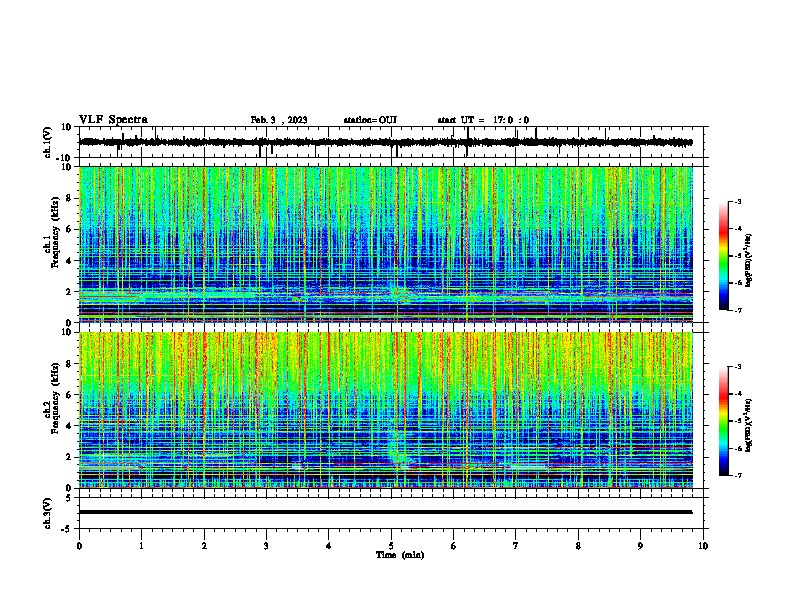Click the "ch.1(V)" waveform axis label
The image size is (792, 612).
[48, 142]
